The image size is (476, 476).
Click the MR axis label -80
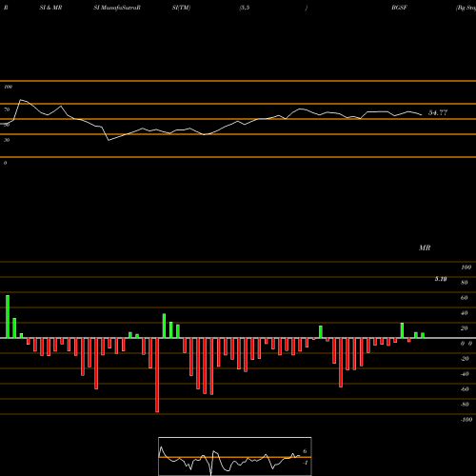(x=465, y=405)
